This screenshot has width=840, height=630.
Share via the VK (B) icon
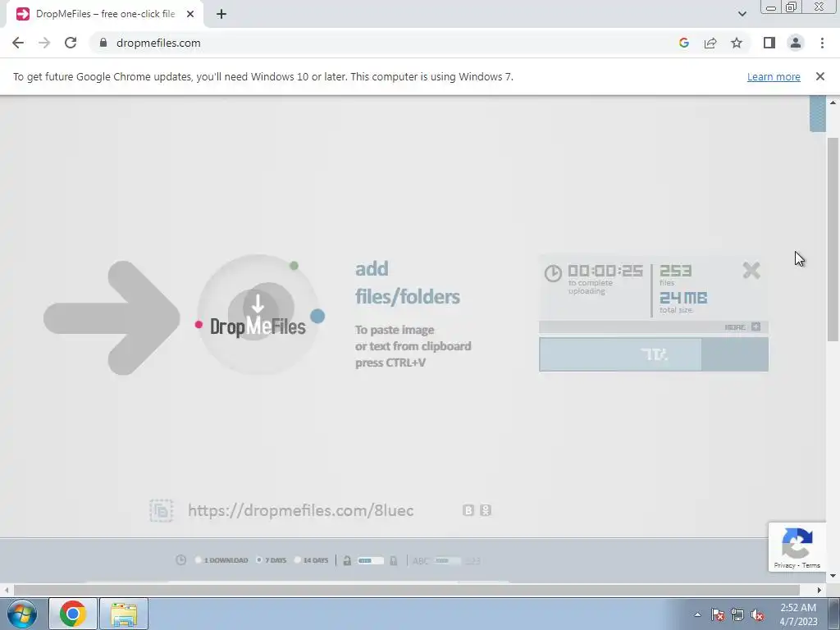(x=468, y=510)
